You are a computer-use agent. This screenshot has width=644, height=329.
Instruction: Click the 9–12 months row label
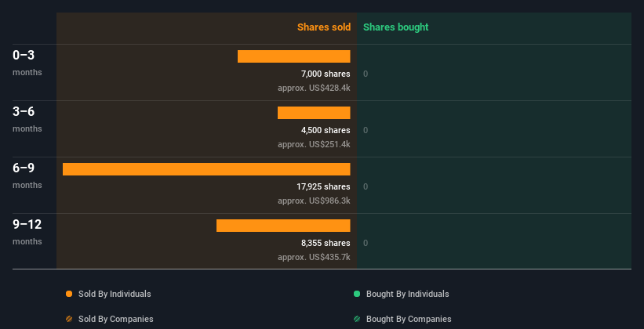[27, 232]
